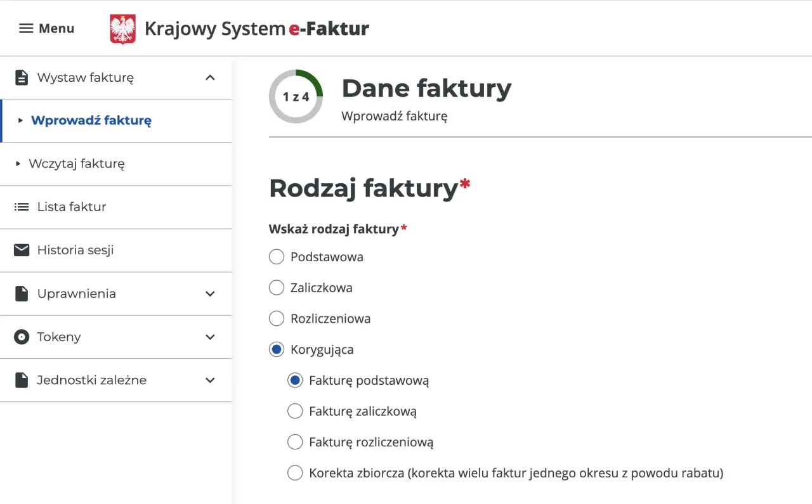Open the Wprowadź fakturę sidebar item

[x=91, y=120]
